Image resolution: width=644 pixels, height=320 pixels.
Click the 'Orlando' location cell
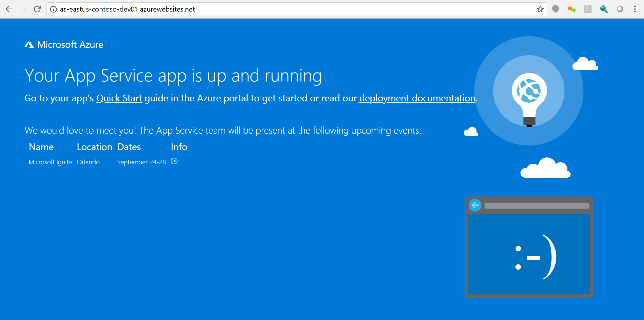pos(88,162)
